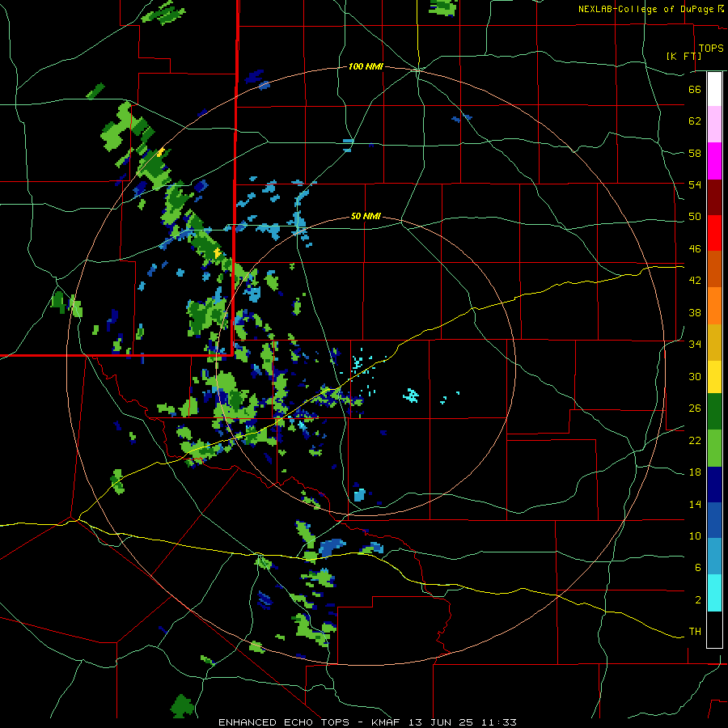Click the cyan 6 kft legend color
This screenshot has height=728, width=728.
tap(714, 593)
